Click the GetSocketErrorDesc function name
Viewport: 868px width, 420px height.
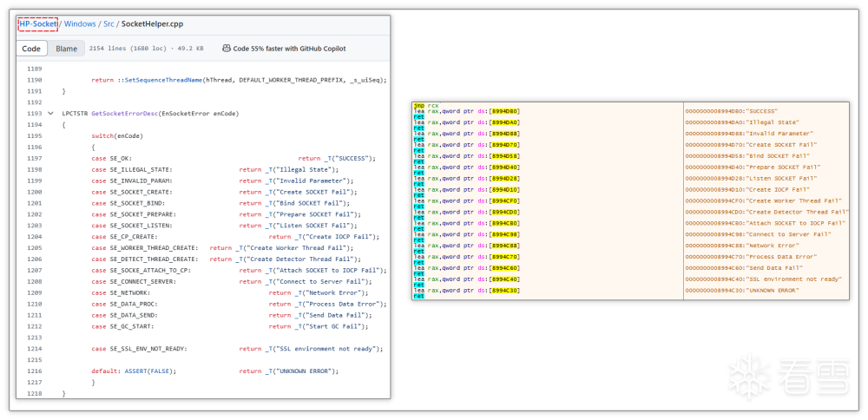[x=129, y=114]
